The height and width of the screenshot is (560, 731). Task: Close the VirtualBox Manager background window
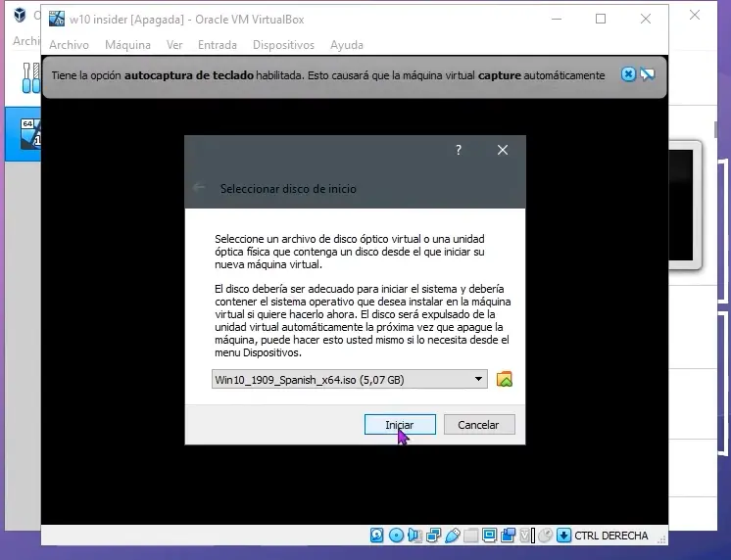tap(695, 15)
